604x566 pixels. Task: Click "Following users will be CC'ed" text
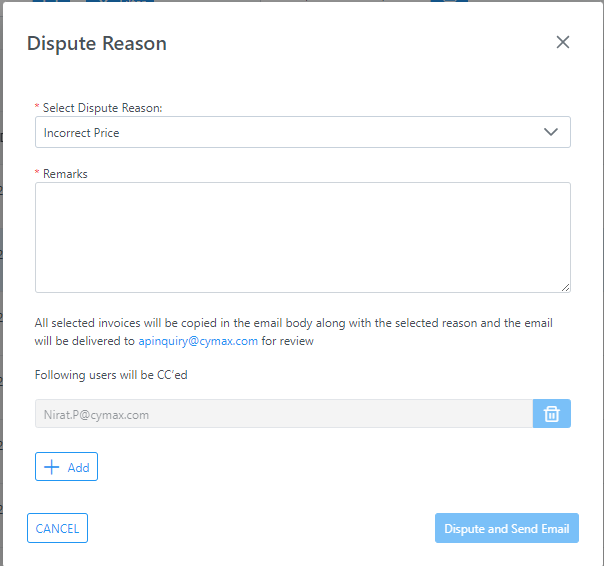tap(111, 375)
